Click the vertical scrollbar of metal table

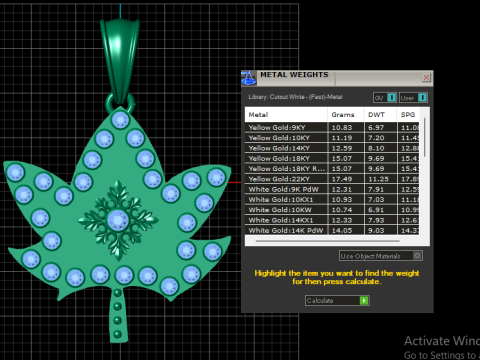tap(424, 137)
